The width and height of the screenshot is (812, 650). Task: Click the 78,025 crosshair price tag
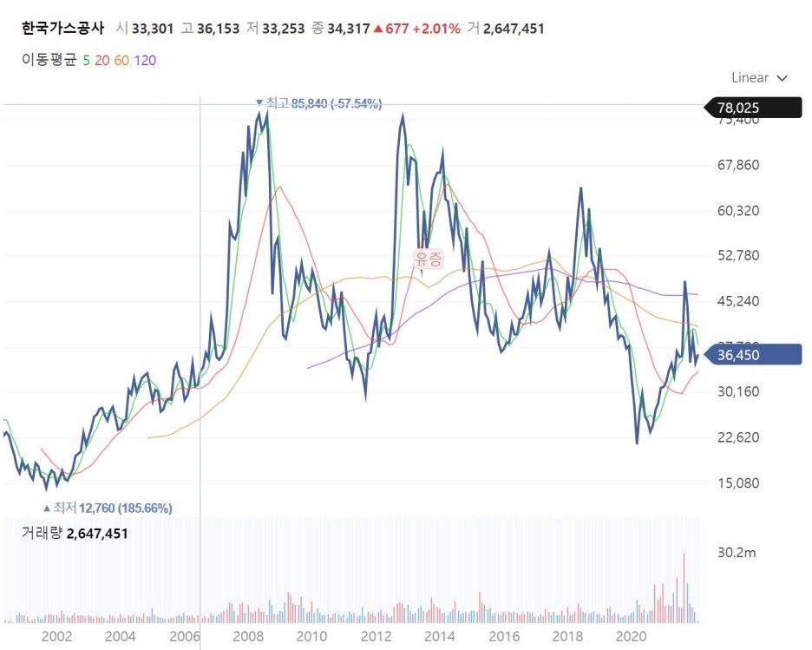tap(753, 108)
